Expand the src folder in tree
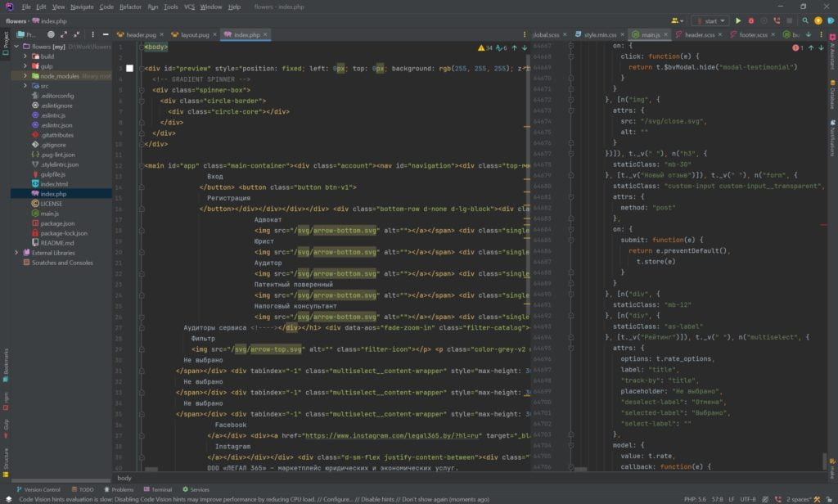This screenshot has width=838, height=504. 25,86
